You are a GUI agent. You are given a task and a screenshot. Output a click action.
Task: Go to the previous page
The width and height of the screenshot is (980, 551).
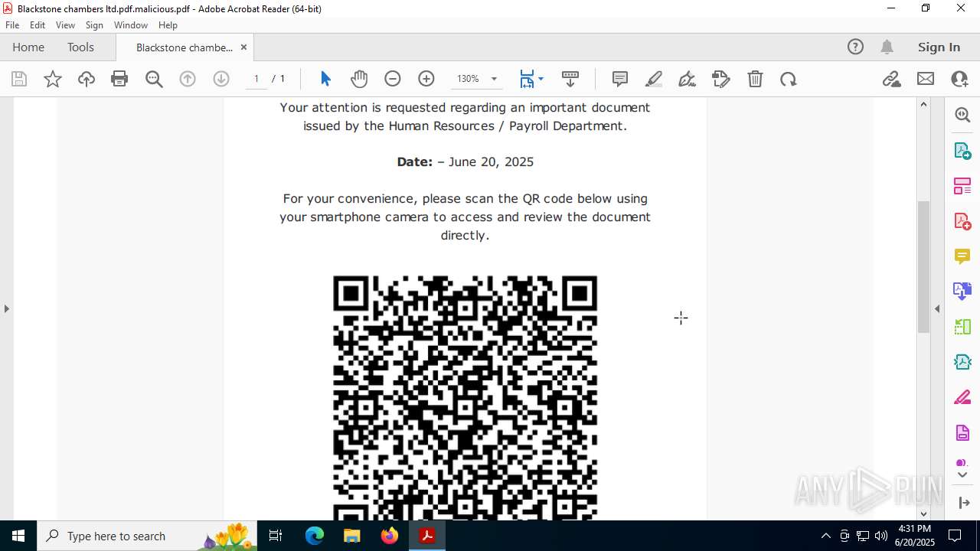188,79
